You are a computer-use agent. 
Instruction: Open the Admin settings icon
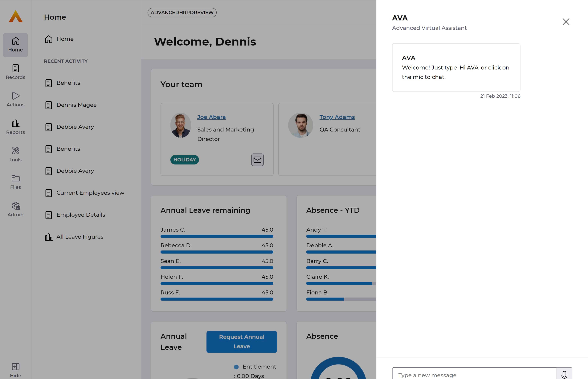point(16,209)
